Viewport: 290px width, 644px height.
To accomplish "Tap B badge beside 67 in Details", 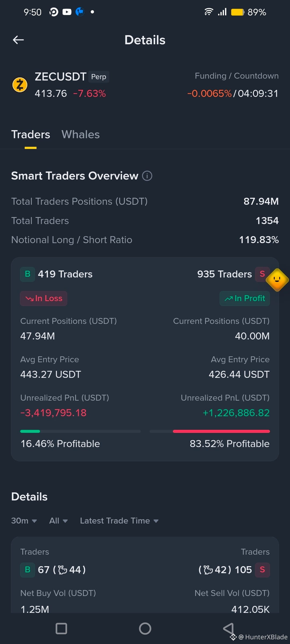I will point(27,570).
